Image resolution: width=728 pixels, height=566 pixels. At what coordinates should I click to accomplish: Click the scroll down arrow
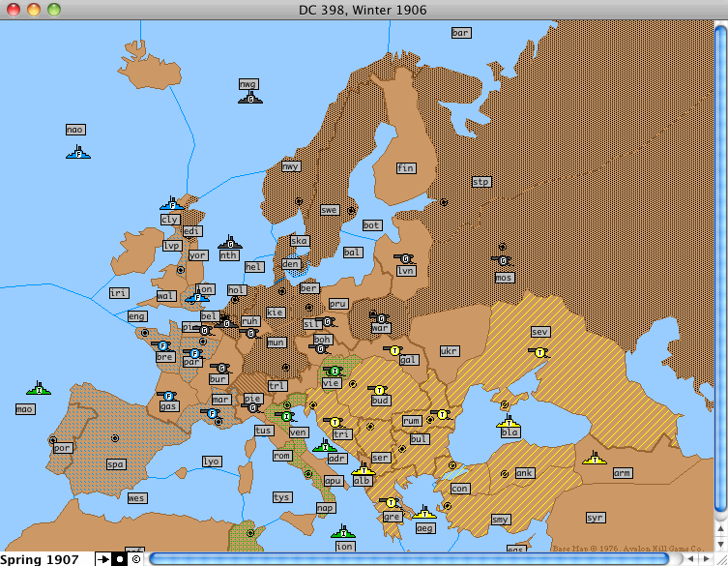tap(720, 544)
